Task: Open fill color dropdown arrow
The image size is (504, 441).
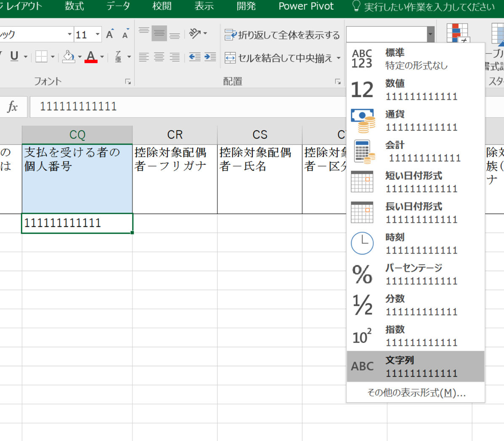Action: click(x=80, y=57)
